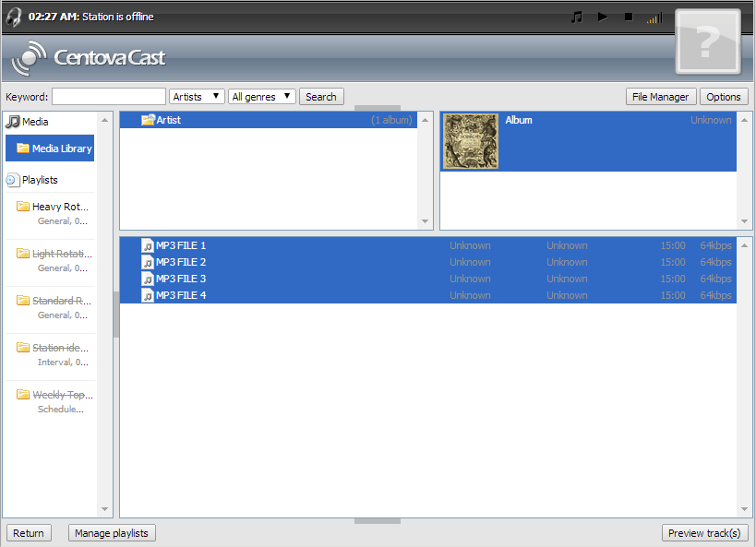Select the Station ide... playlist
The image size is (756, 547).
51,355
